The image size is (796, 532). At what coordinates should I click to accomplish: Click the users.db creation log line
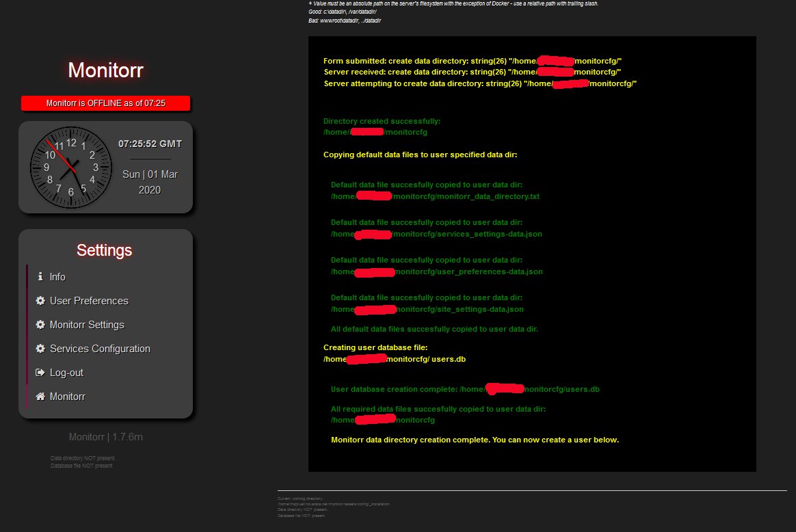point(464,388)
